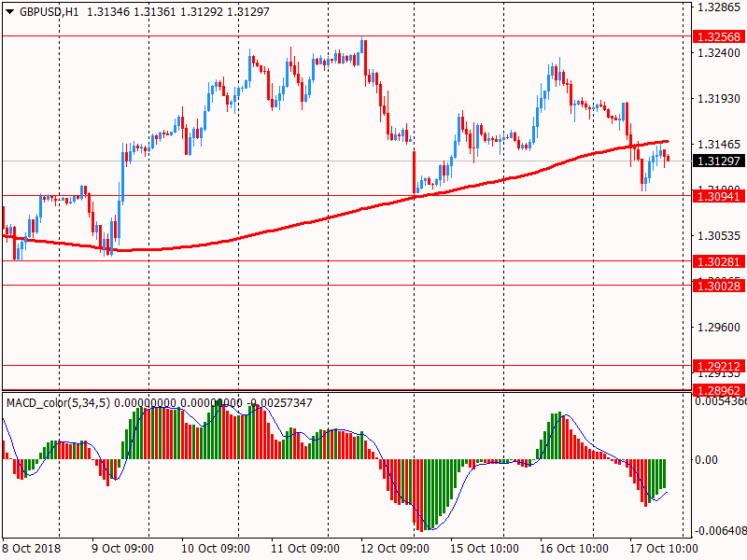This screenshot has width=747, height=560.
Task: Click the 8 Oct 2018 date marker
Action: [x=32, y=549]
